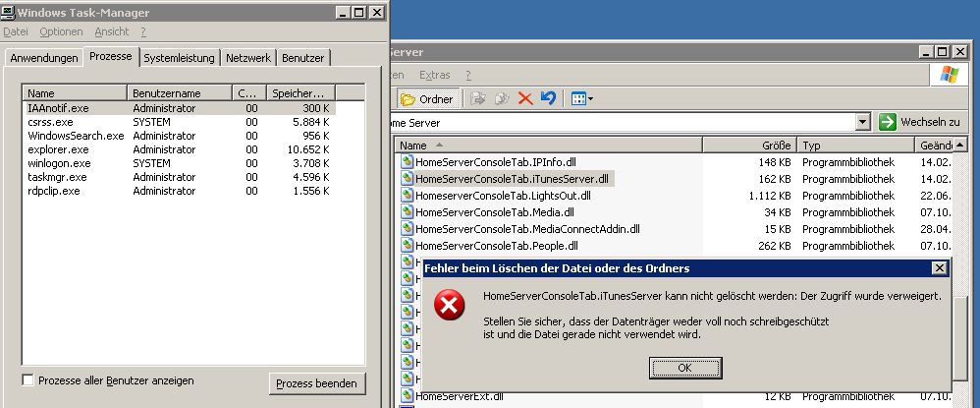Switch to the Systemleistung tab
The height and width of the screenshot is (408, 980).
point(180,58)
